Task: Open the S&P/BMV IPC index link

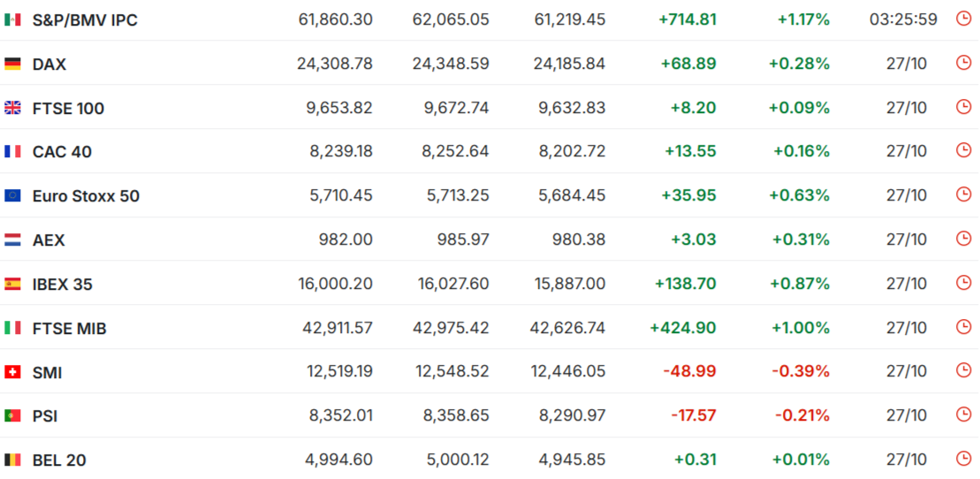Action: point(85,19)
